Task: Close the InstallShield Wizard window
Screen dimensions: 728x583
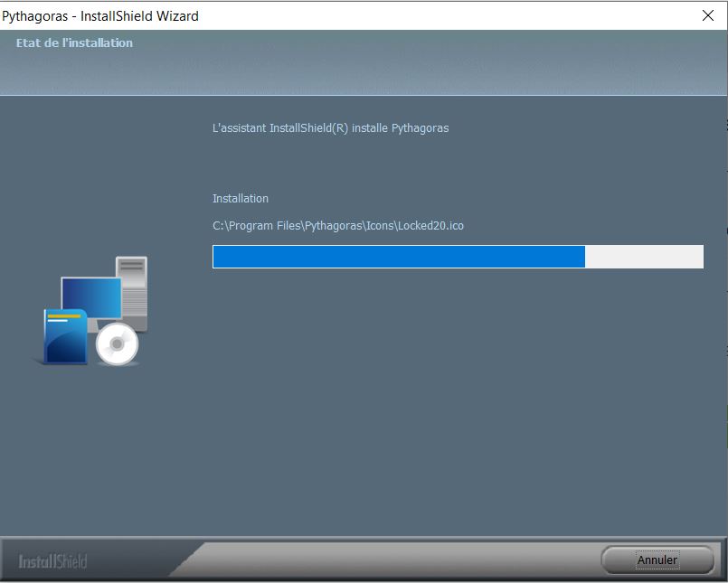Action: coord(708,15)
